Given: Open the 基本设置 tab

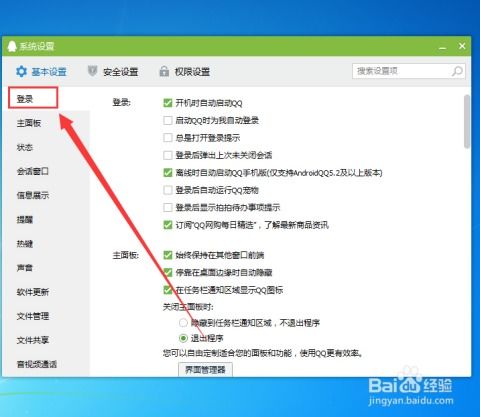Looking at the screenshot, I should click(x=41, y=71).
